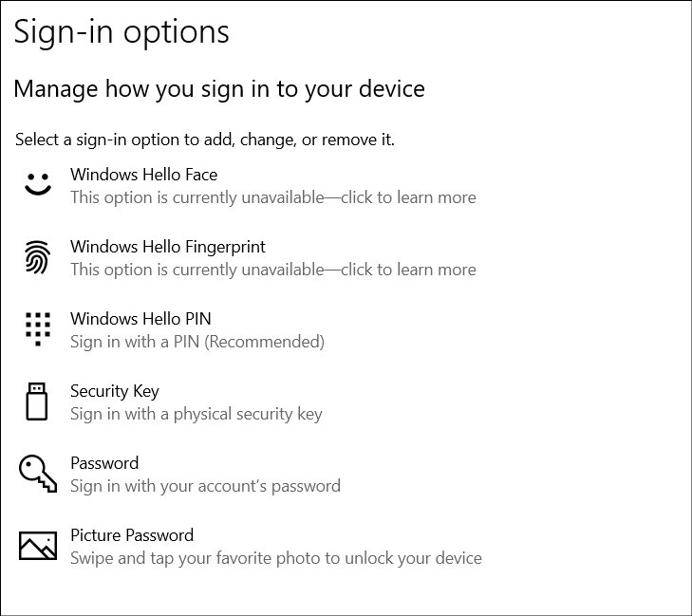Select the Password option label
692x616 pixels.
tap(104, 463)
